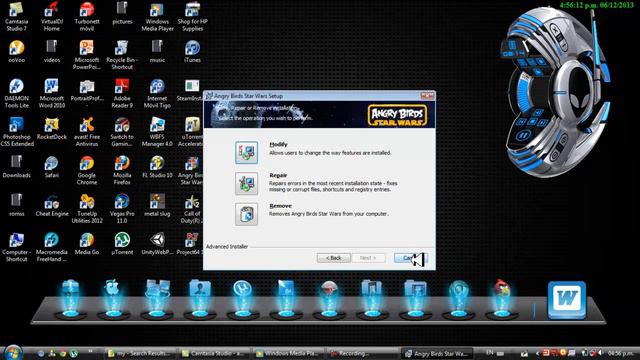Open Vegas Pro 11.0 desktop shortcut
The image size is (640, 360).
pos(122,208)
